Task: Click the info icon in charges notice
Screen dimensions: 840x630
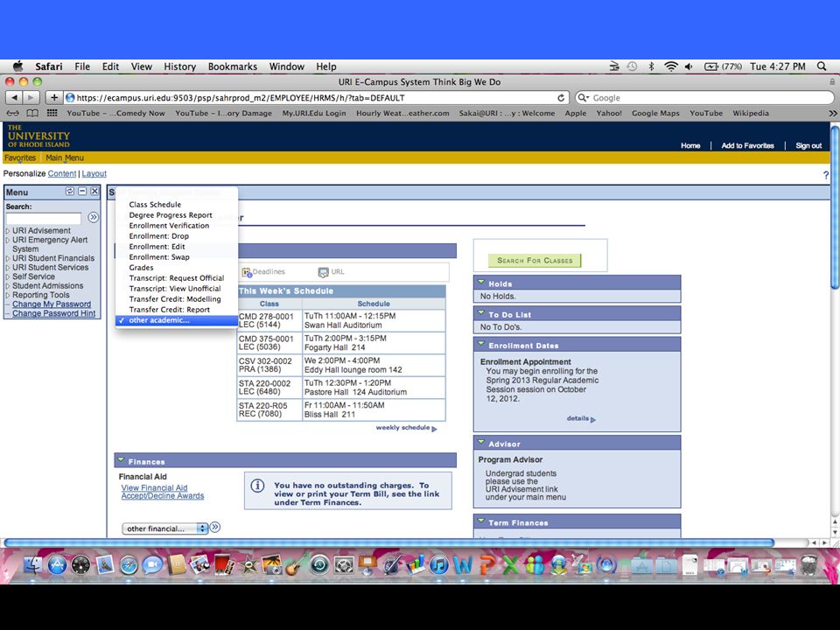Action: [257, 486]
